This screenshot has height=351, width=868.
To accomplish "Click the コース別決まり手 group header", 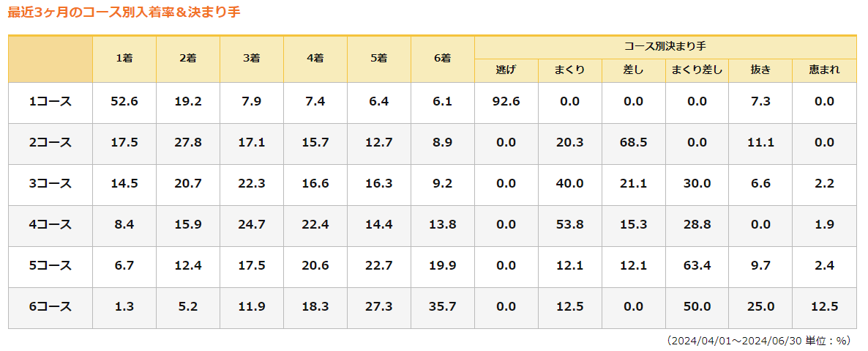I will click(665, 45).
